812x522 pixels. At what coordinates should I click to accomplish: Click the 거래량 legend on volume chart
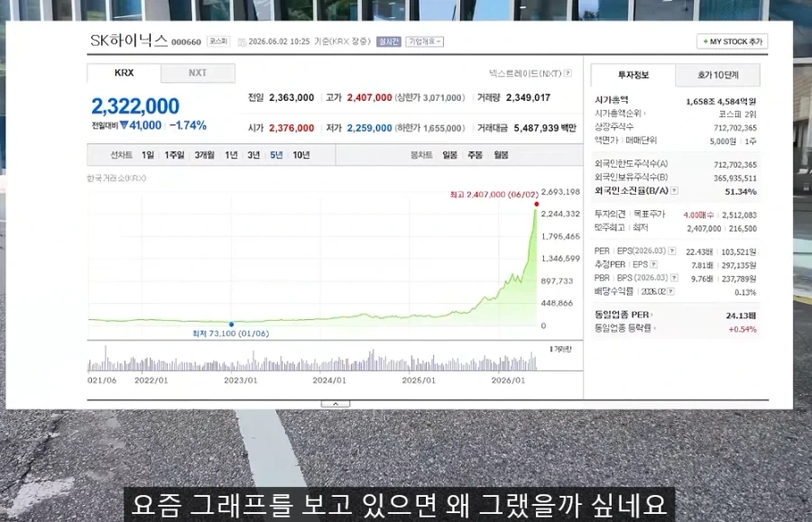tap(560, 349)
